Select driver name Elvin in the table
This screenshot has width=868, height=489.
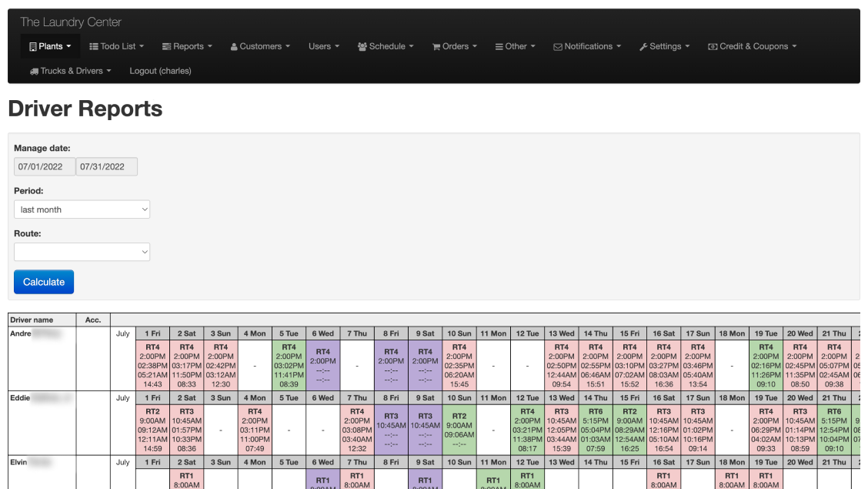[x=18, y=462]
